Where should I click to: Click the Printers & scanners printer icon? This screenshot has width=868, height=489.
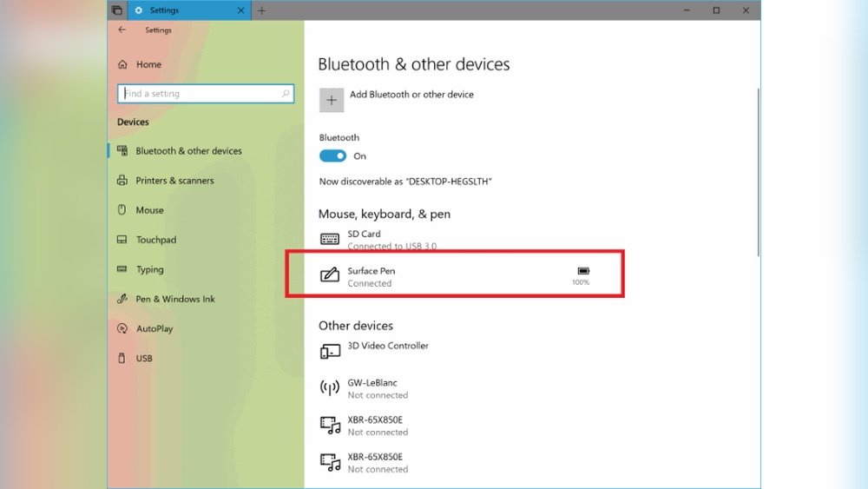pyautogui.click(x=122, y=180)
